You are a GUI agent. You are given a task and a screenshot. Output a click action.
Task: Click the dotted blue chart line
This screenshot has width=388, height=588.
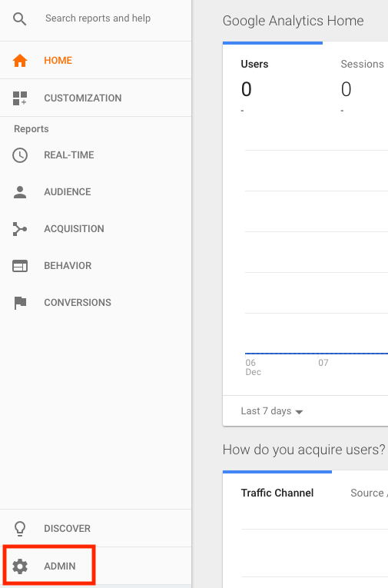coord(317,354)
